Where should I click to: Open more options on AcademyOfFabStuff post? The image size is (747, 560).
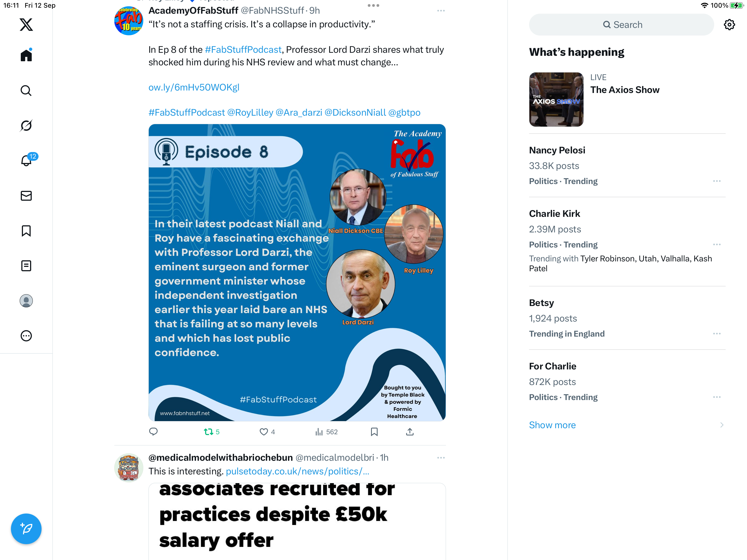[441, 11]
